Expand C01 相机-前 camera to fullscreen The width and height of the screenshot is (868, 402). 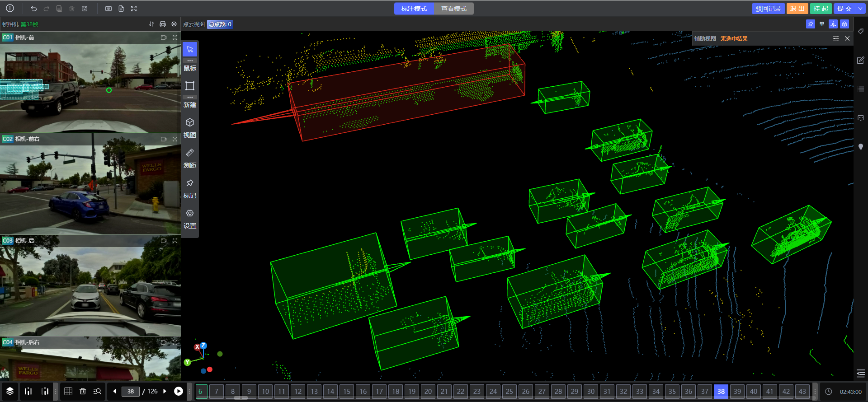[175, 37]
